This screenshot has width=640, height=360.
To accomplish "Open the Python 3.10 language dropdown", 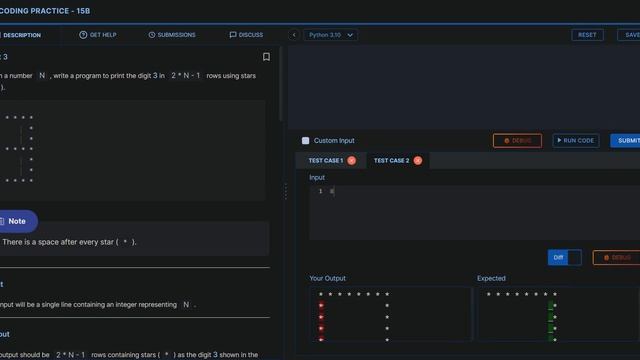I will pos(331,35).
